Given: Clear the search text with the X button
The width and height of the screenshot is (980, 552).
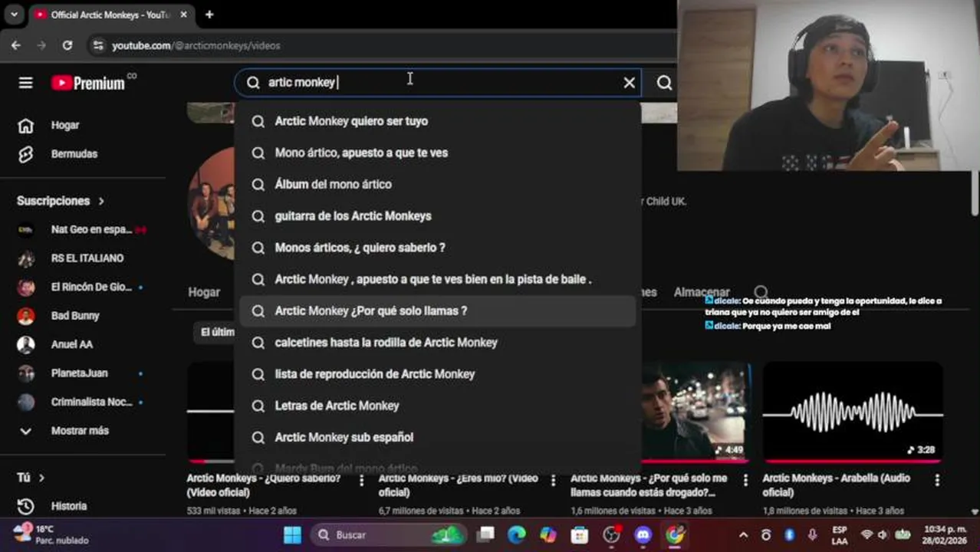Looking at the screenshot, I should 629,82.
